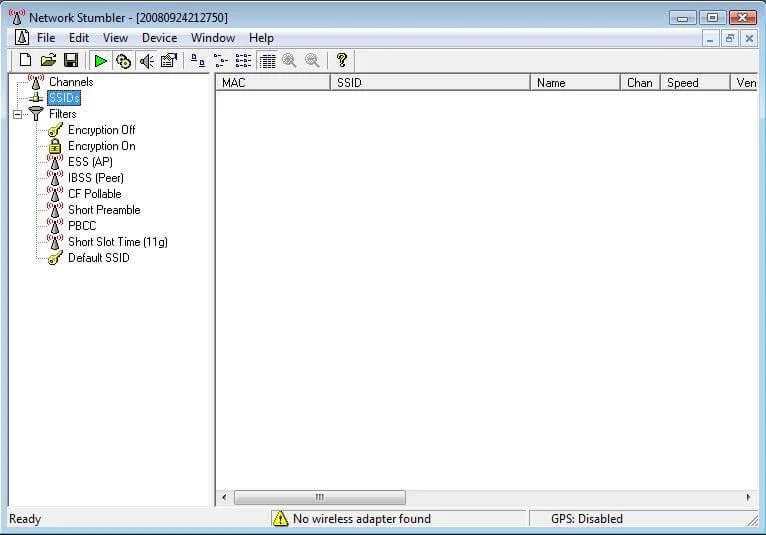Click the zoom out magnifier icon

tap(312, 61)
